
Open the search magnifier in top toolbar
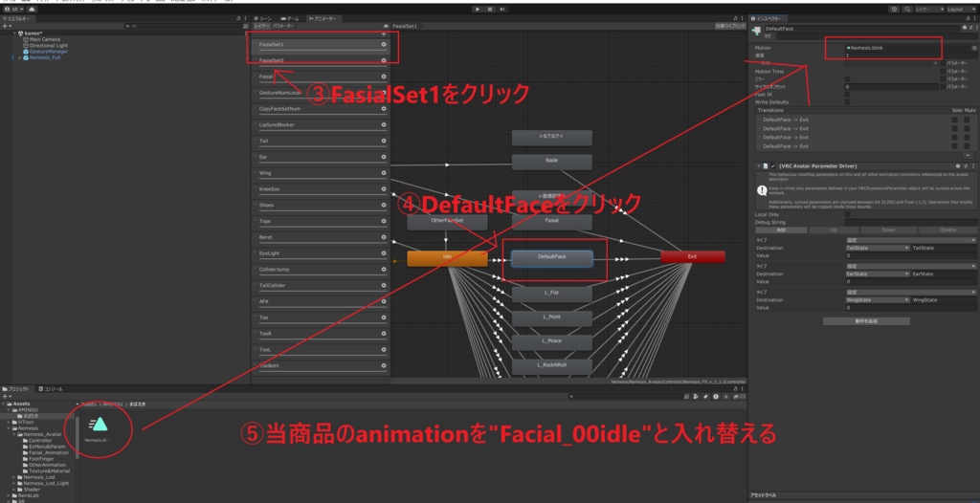tap(907, 10)
